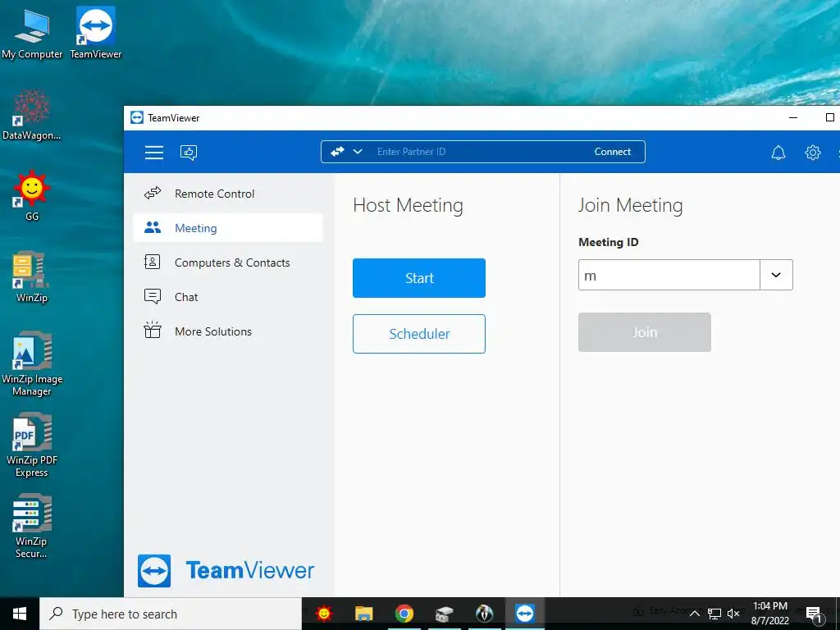The width and height of the screenshot is (840, 630).
Task: Select DataWagon desktop shortcut
Action: point(32,115)
